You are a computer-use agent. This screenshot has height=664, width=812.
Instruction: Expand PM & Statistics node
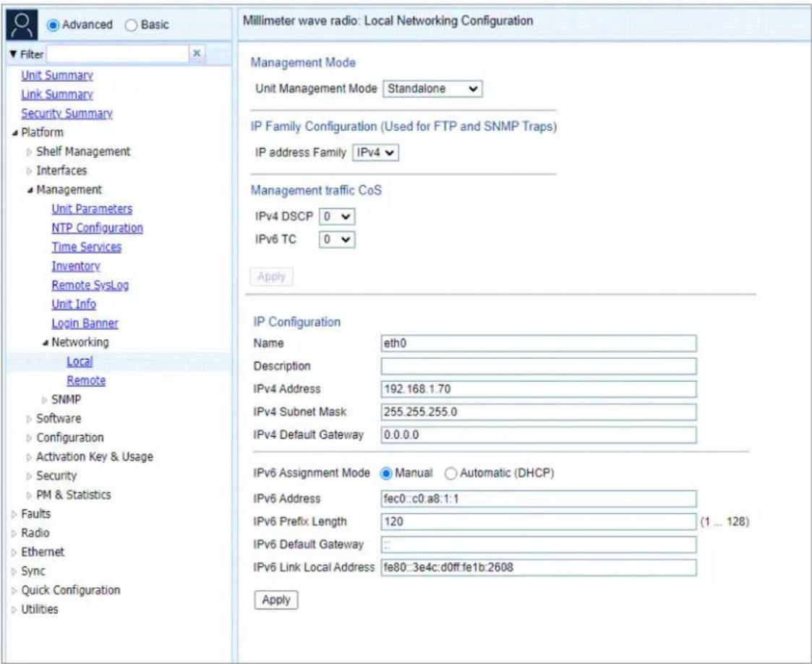30,495
